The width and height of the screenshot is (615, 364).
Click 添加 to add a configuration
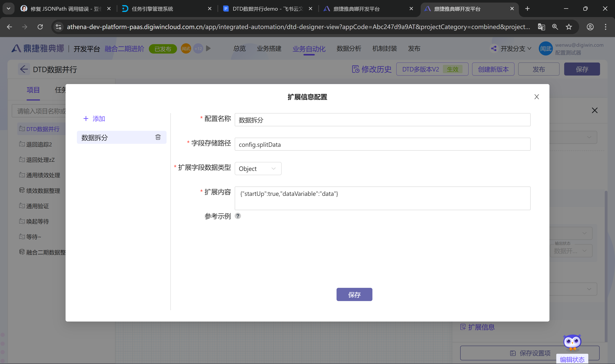(94, 119)
